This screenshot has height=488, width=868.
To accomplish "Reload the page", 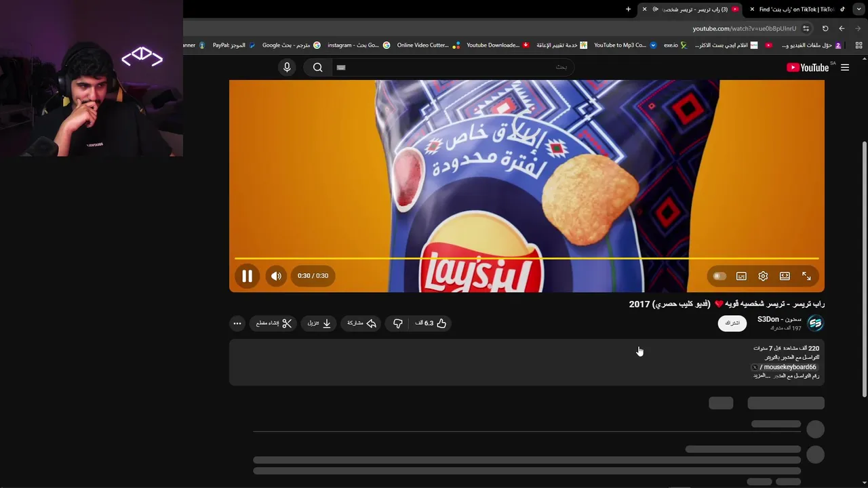I will (825, 28).
